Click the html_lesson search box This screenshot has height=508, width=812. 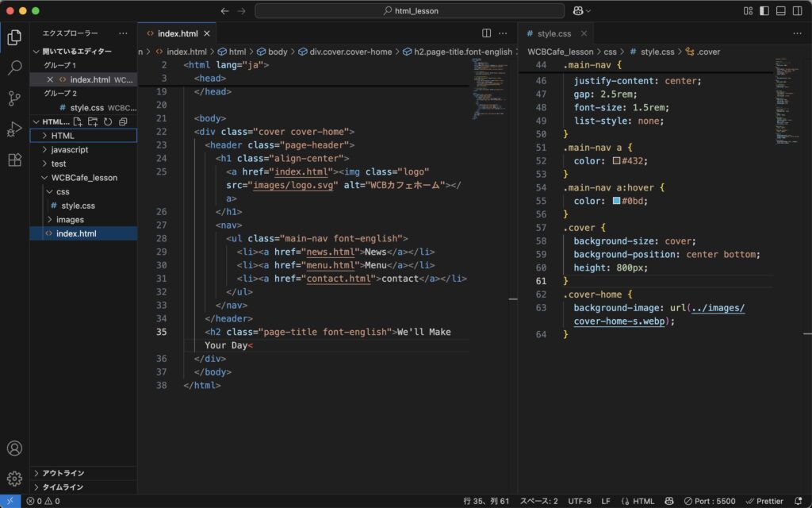[409, 11]
